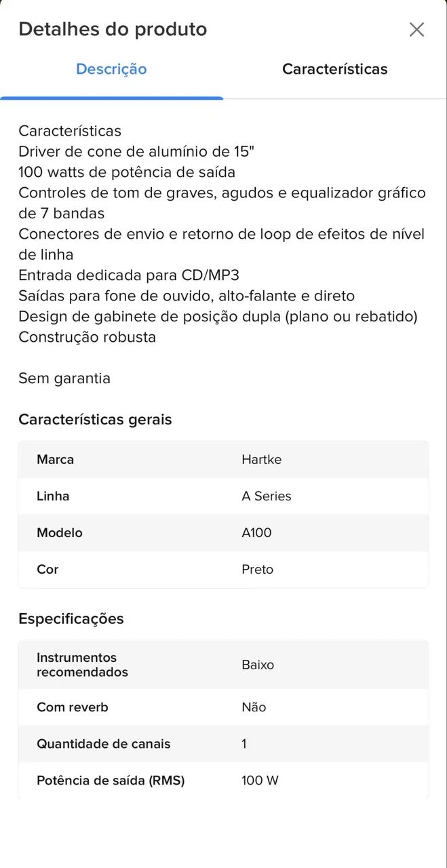Click the 15" aluminum cone driver line
The image size is (447, 868).
(136, 151)
